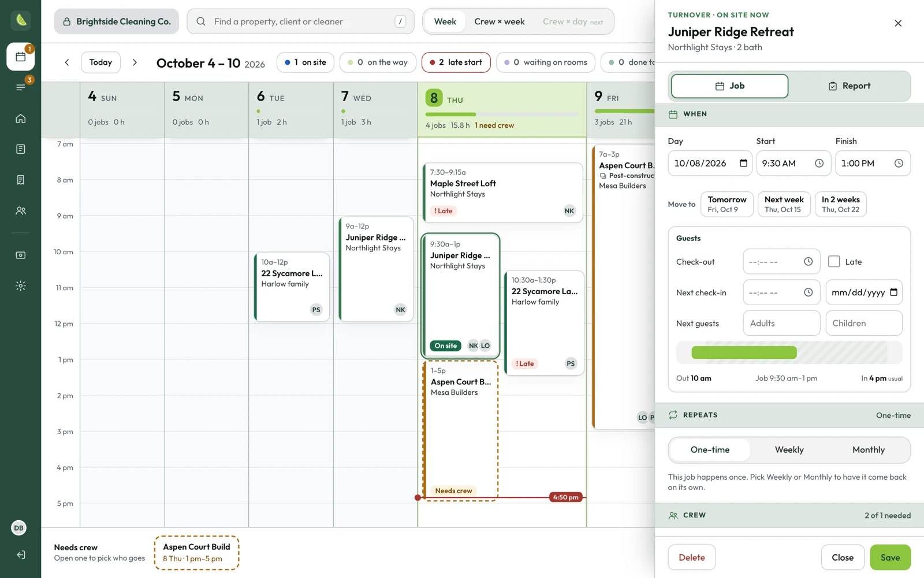Open the list icon with 3 badge
924x578 pixels.
coord(21,87)
